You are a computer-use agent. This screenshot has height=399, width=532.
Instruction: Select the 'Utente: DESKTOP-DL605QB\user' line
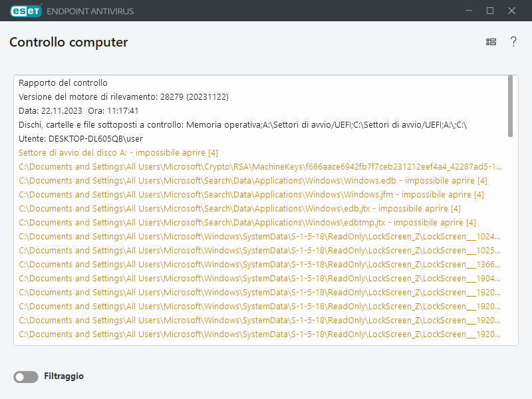point(80,139)
